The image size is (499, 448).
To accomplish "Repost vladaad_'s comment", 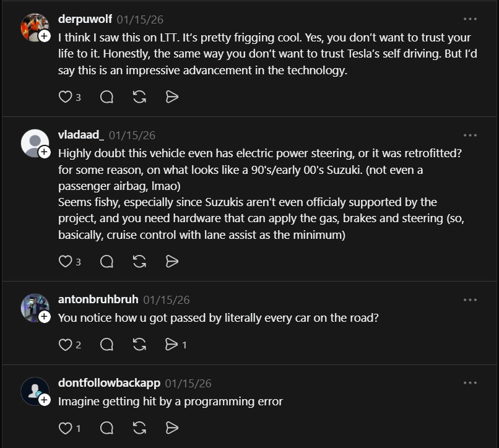I will coord(139,261).
